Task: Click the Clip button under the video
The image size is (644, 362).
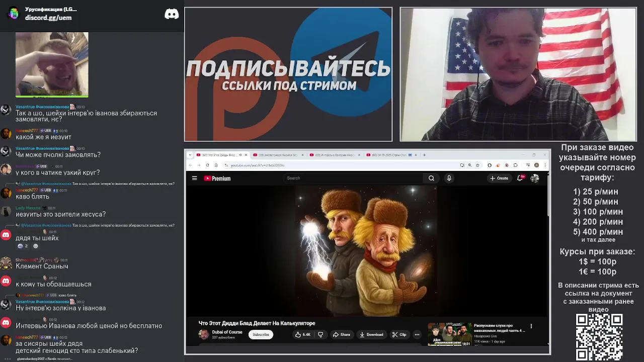Action: [399, 334]
